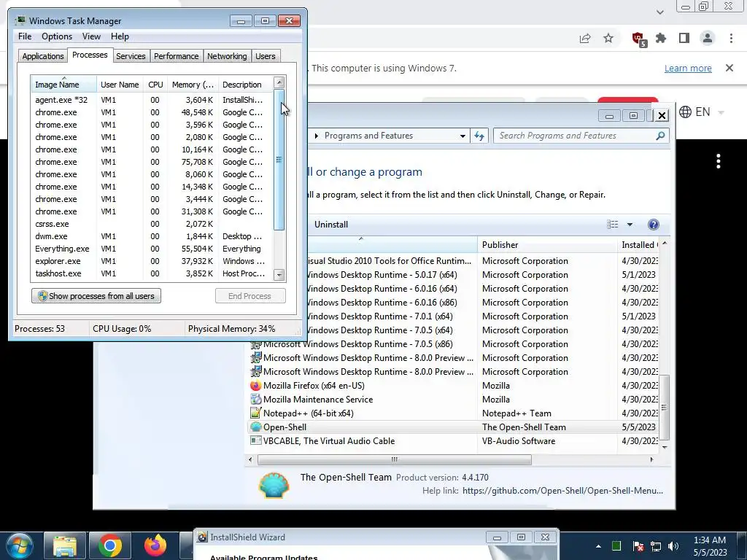The height and width of the screenshot is (560, 747).
Task: Select the dwm.exe process row
Action: [x=152, y=236]
